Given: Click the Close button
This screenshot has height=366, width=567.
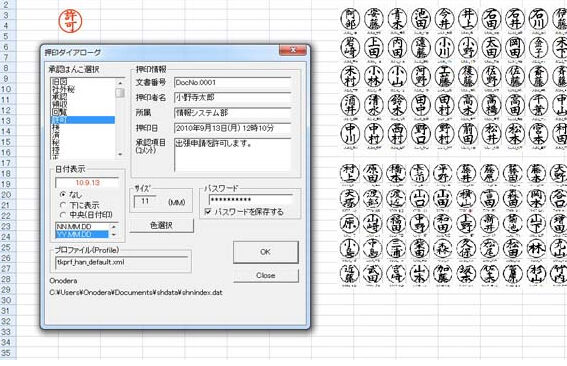Looking at the screenshot, I should pos(266,276).
